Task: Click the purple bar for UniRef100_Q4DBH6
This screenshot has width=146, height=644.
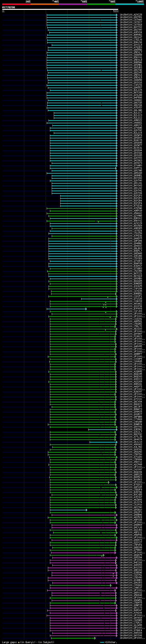Action: click(x=84, y=515)
